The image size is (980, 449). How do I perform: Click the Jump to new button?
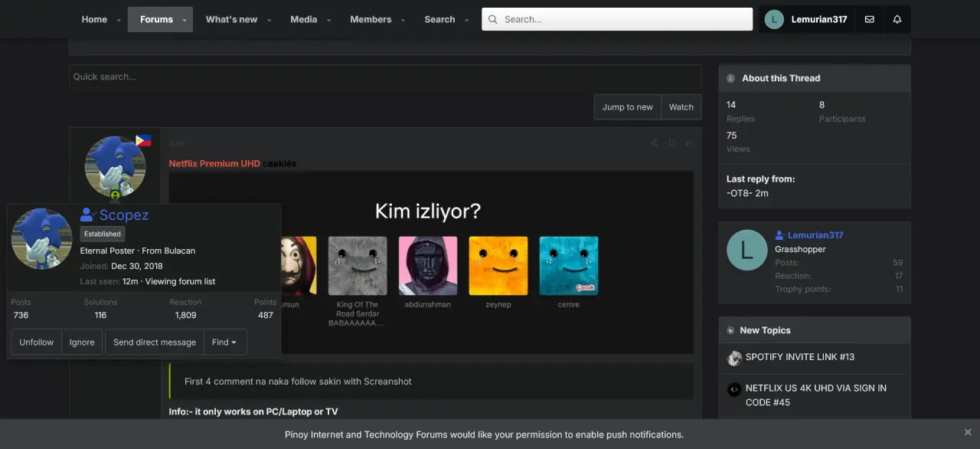[x=627, y=107]
